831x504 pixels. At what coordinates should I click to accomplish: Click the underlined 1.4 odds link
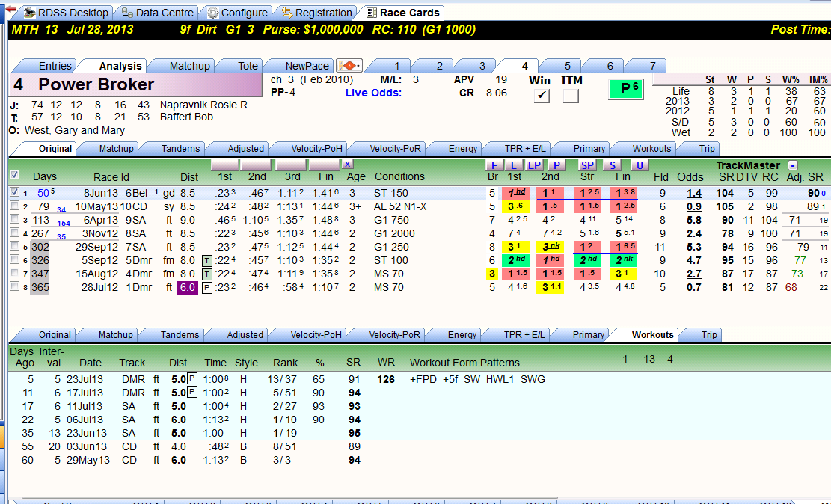[693, 193]
